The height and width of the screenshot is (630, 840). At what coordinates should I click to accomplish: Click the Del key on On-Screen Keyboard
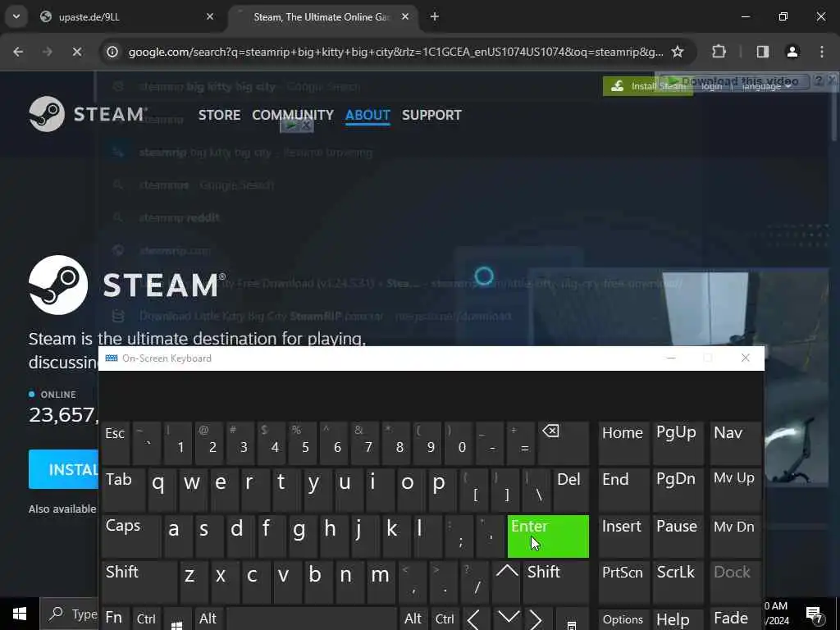point(571,490)
